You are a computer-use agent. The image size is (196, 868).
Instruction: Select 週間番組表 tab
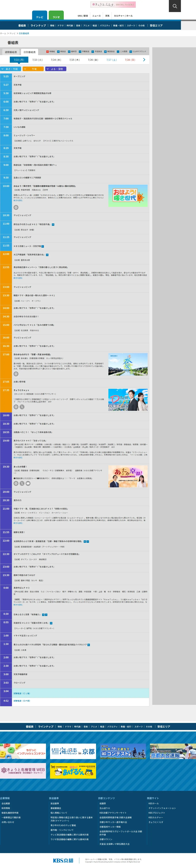pyautogui.click(x=11, y=52)
